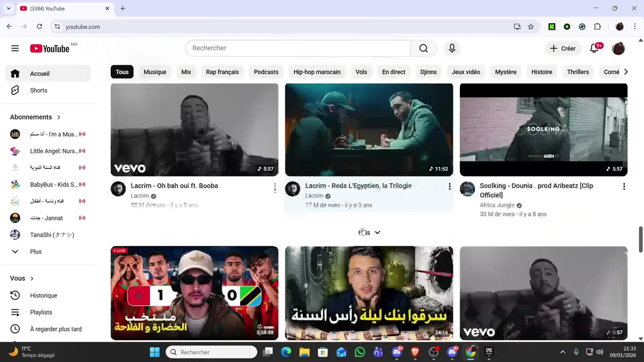644x362 pixels.
Task: Start voice search with microphone icon
Action: pyautogui.click(x=452, y=48)
